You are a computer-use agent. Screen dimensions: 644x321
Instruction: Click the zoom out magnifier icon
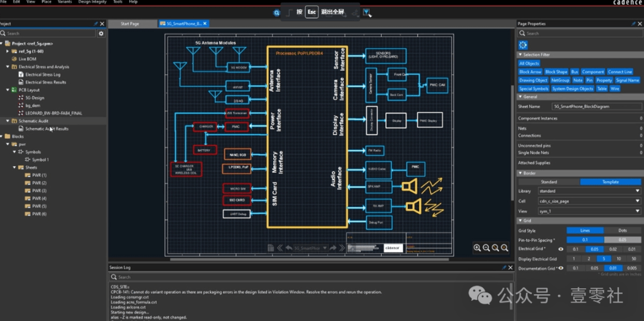click(487, 248)
